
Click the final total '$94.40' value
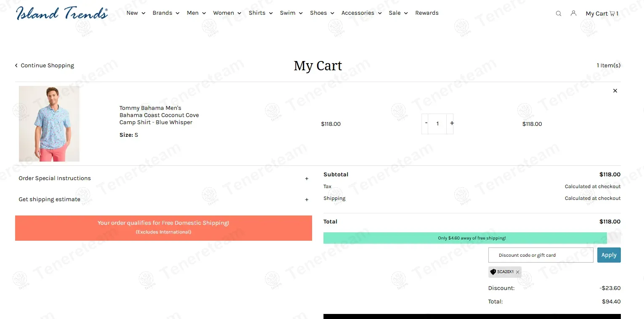(x=611, y=302)
